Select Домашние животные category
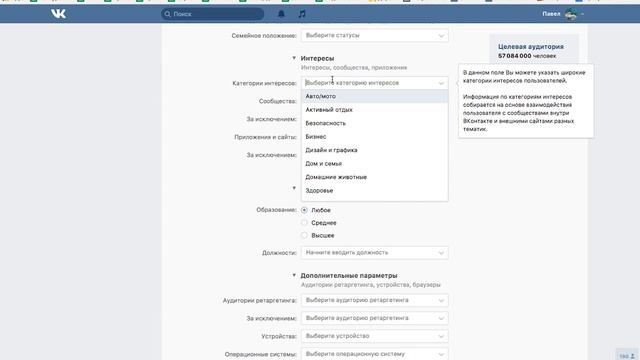The height and width of the screenshot is (360, 640). pos(374,177)
